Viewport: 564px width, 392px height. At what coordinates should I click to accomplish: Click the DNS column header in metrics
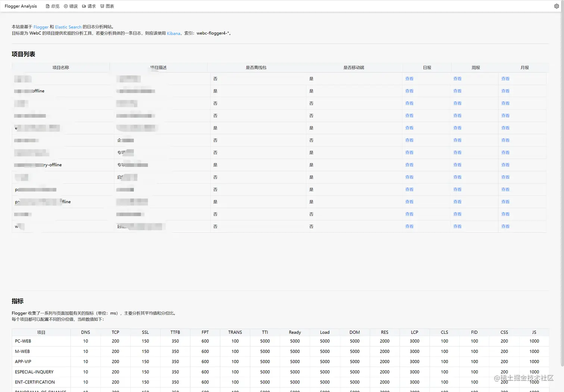pos(85,332)
